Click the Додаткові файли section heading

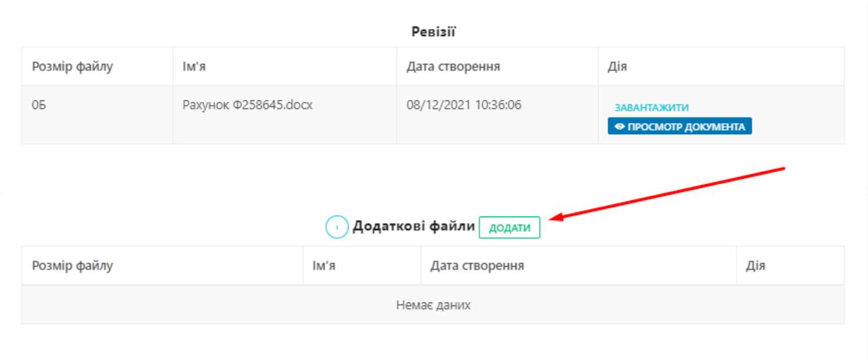click(414, 226)
